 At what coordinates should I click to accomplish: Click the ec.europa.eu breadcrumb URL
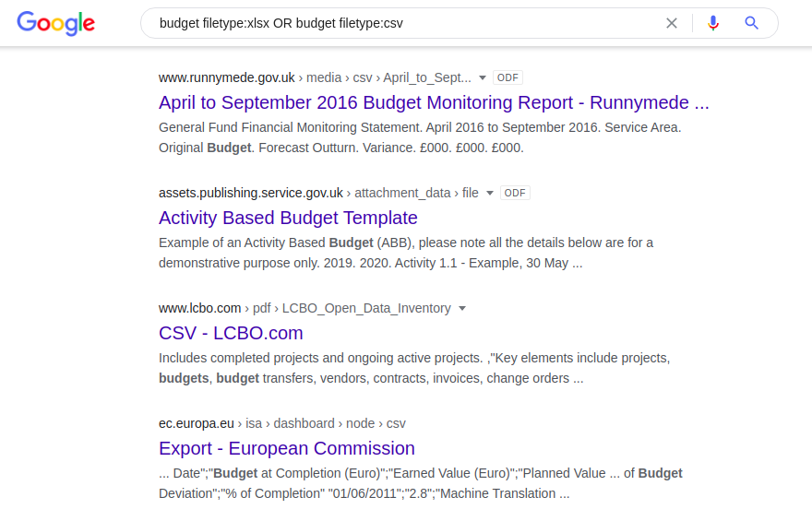pos(282,424)
